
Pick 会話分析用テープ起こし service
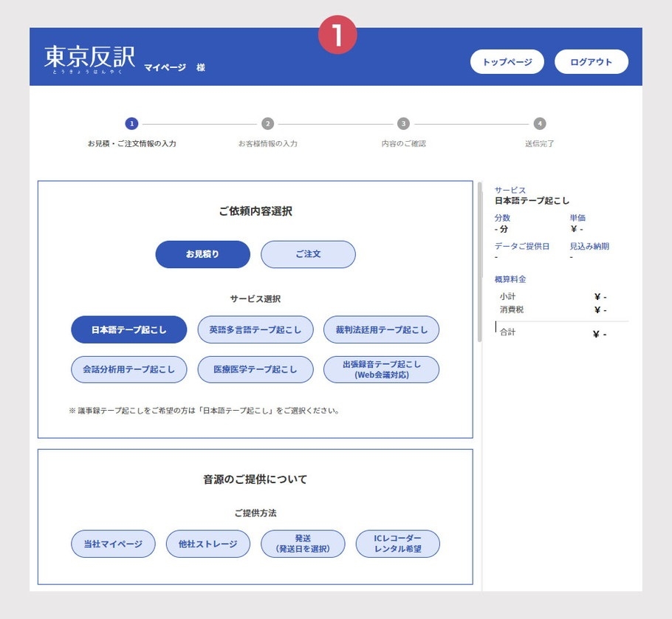[x=129, y=369]
